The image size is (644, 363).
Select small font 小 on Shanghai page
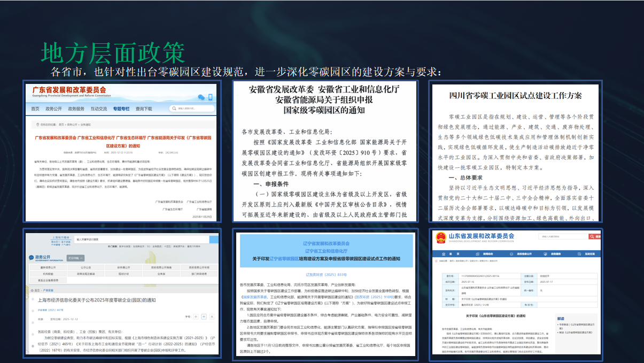(x=196, y=316)
